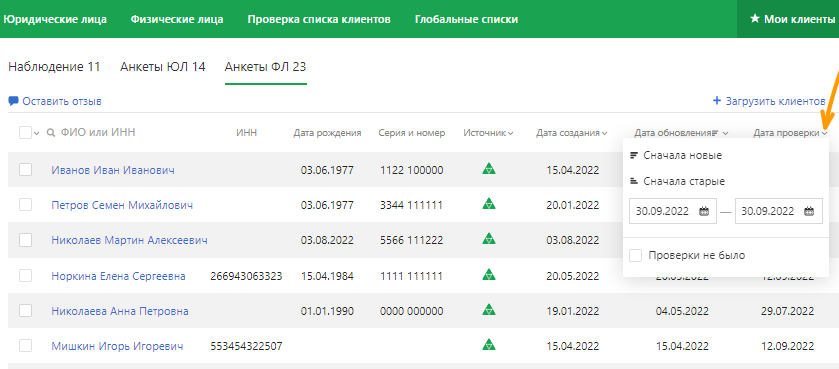
Task: Click check date 29.07.2022
Action: tap(787, 311)
